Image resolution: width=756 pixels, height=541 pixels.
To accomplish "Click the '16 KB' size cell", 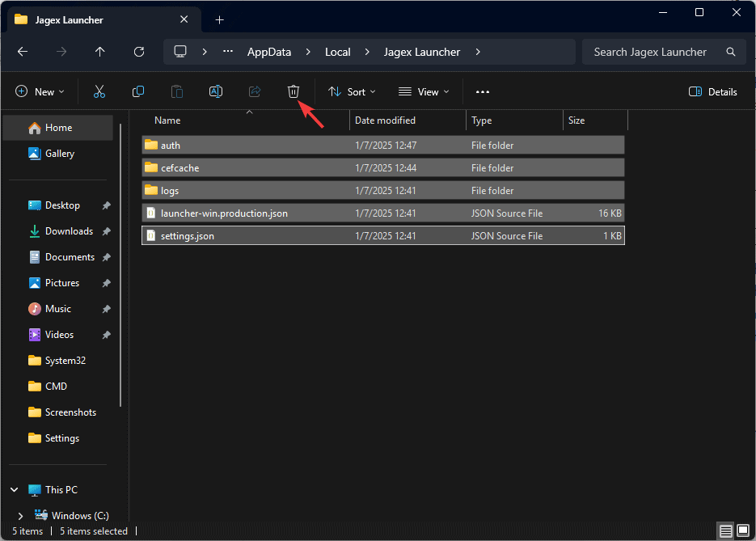I will (610, 213).
